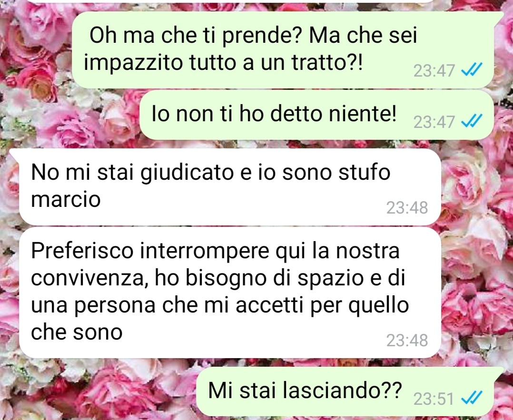
Task: Click 23:48 timestamp under 'che sono'
Action: click(x=407, y=340)
